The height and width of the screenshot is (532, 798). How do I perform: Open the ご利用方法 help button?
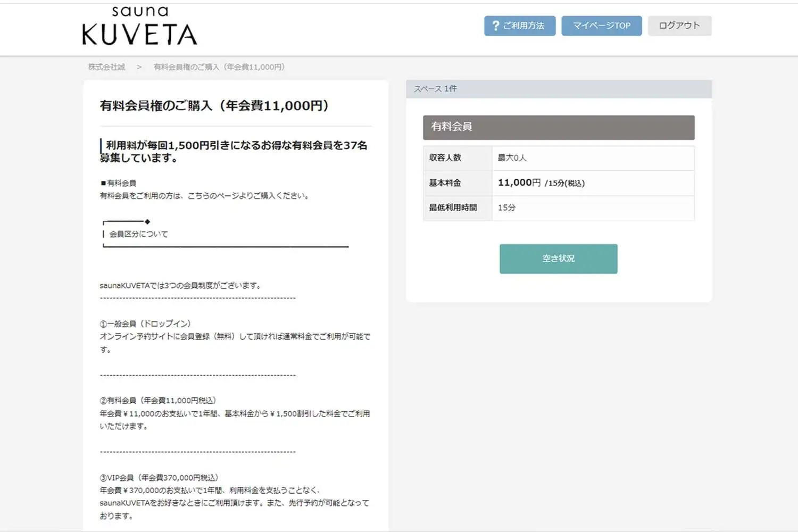(x=520, y=26)
